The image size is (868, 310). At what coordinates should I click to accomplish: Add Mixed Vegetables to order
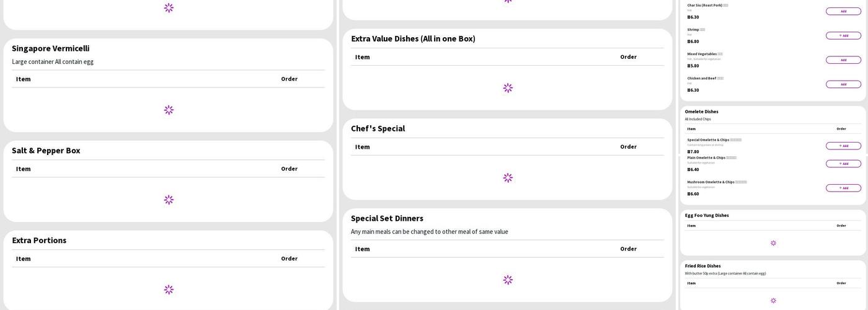[x=843, y=60]
